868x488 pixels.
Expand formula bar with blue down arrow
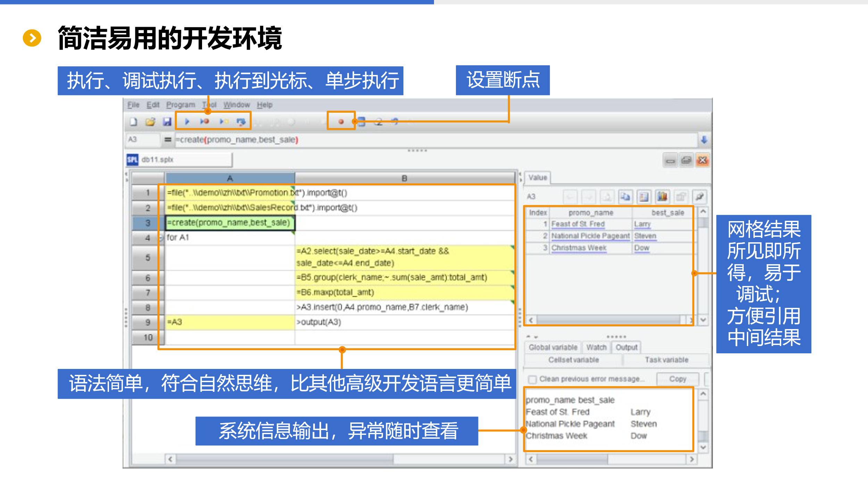tap(704, 140)
